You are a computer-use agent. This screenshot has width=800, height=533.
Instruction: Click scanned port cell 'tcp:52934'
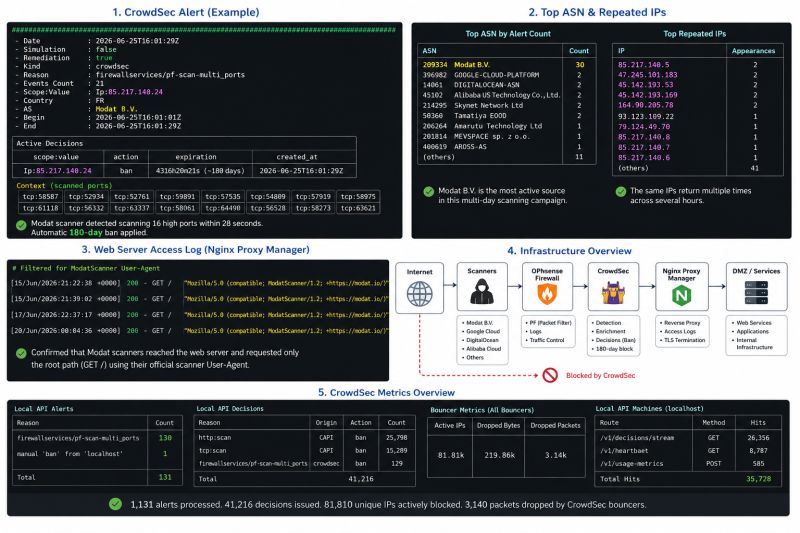tap(86, 196)
